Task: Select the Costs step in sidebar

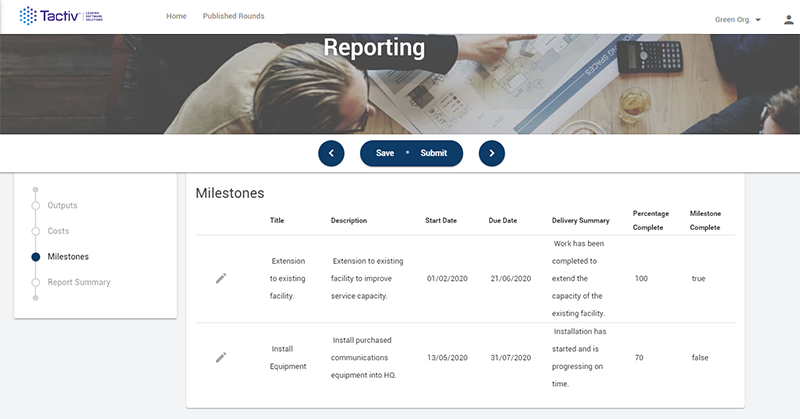Action: click(58, 231)
